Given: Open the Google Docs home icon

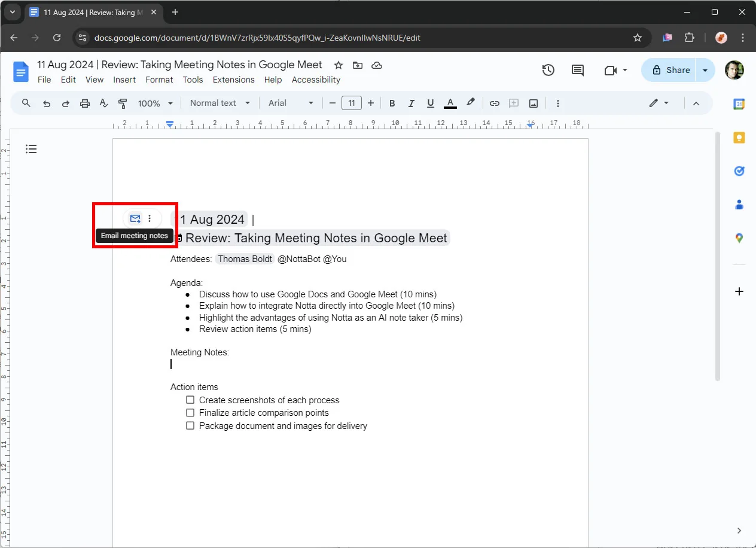Looking at the screenshot, I should click(21, 72).
